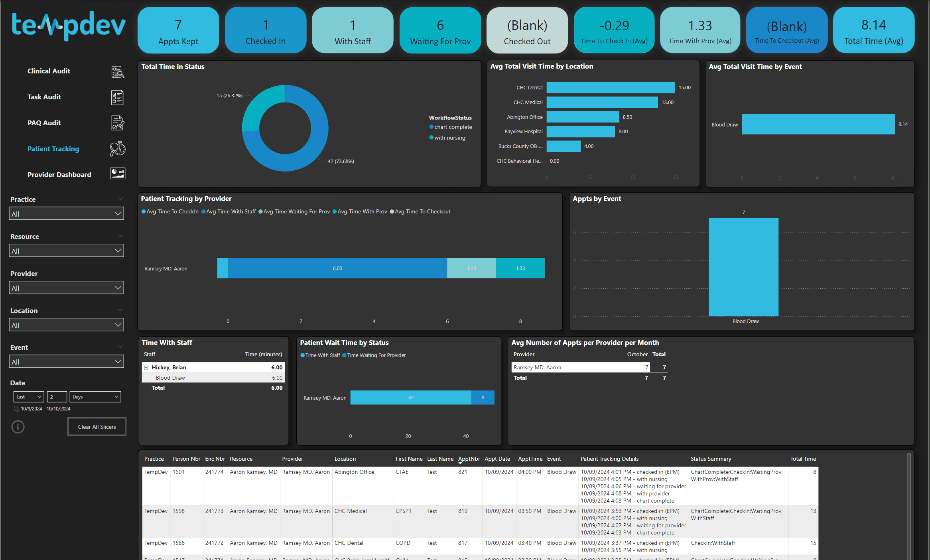This screenshot has height=560, width=930.
Task: Open the Location slicer dropdown
Action: pos(66,325)
